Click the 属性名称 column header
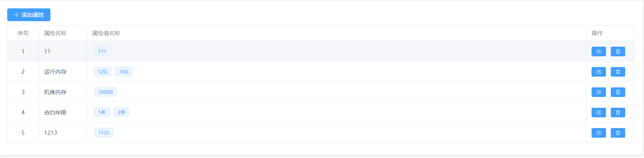 click(x=55, y=33)
